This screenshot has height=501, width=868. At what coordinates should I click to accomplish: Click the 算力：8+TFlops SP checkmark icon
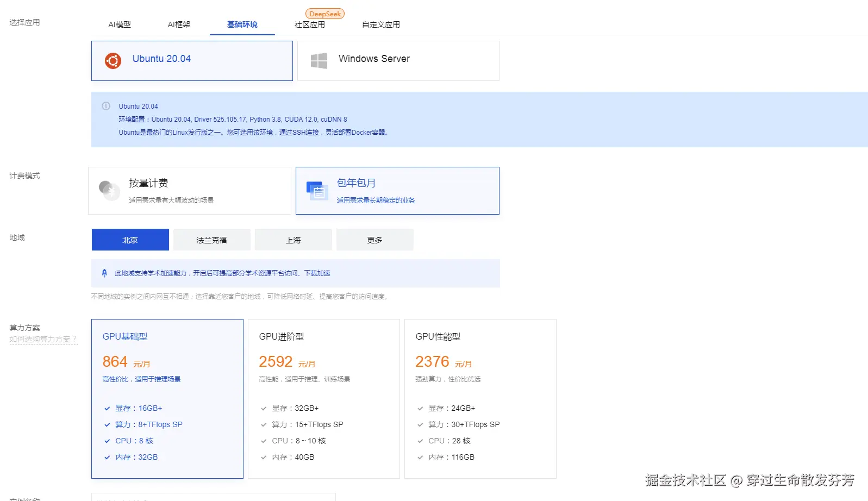107,425
